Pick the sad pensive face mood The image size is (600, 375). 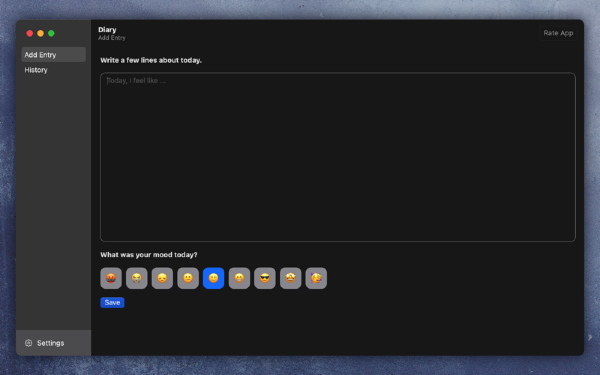tap(162, 278)
